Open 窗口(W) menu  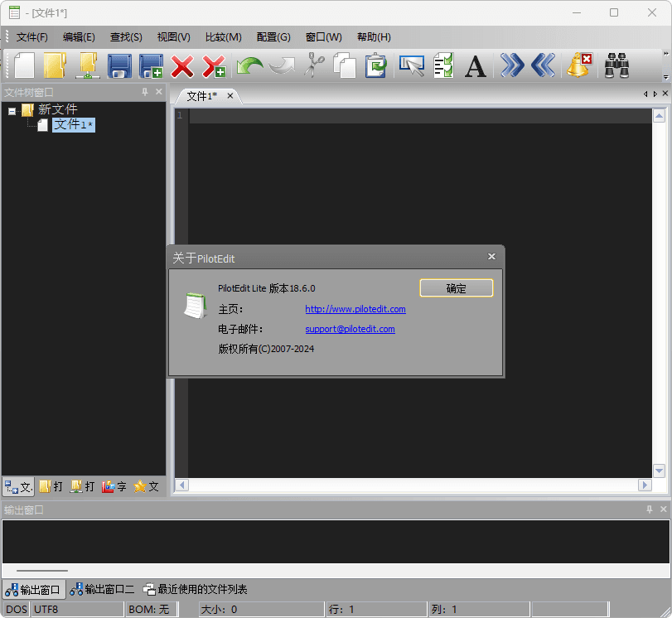coord(324,37)
